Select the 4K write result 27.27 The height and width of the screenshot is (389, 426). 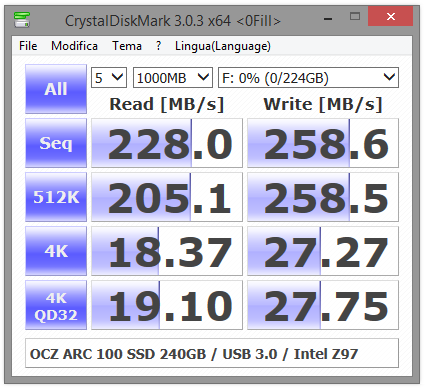(x=323, y=251)
